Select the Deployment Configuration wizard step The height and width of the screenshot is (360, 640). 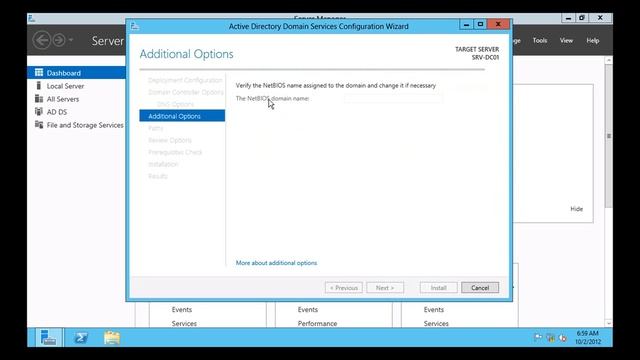[185, 80]
